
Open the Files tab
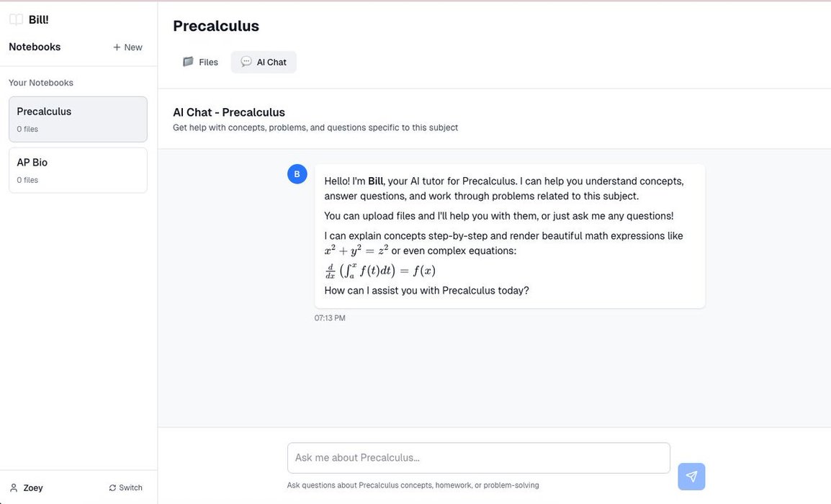200,63
